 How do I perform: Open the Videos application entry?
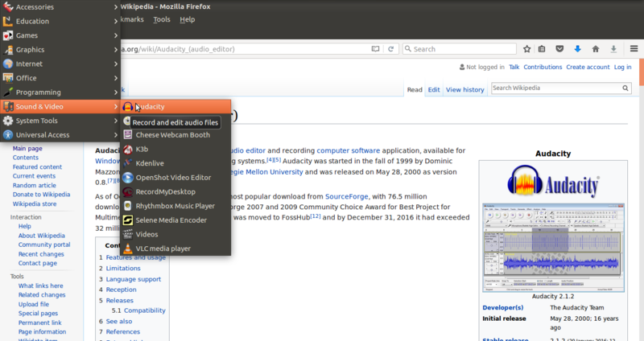click(x=175, y=234)
